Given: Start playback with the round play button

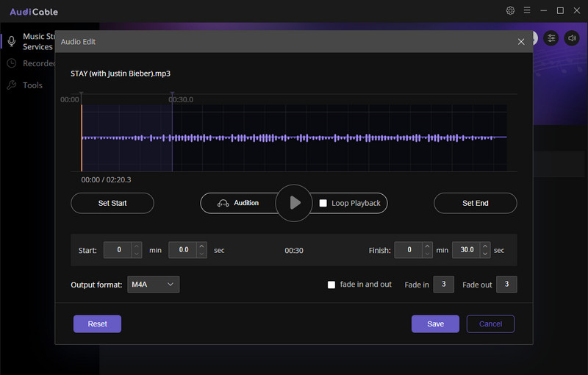Looking at the screenshot, I should tap(294, 203).
